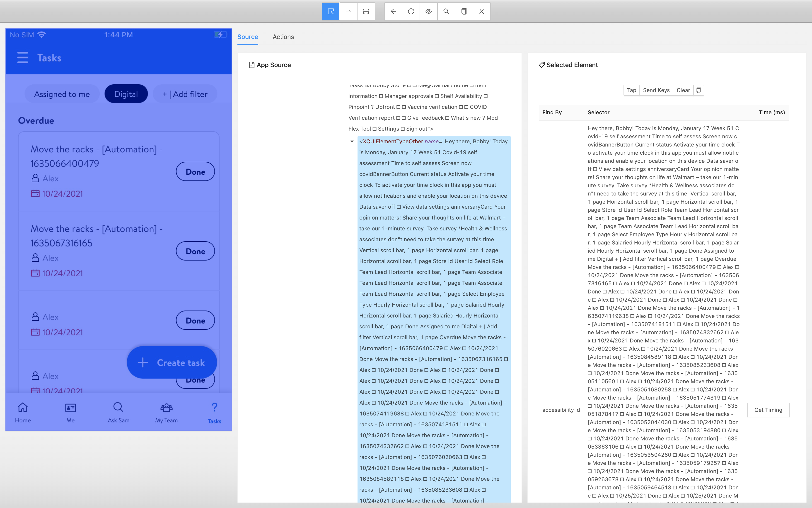
Task: Click the Back arrow toolbar button
Action: tap(393, 11)
